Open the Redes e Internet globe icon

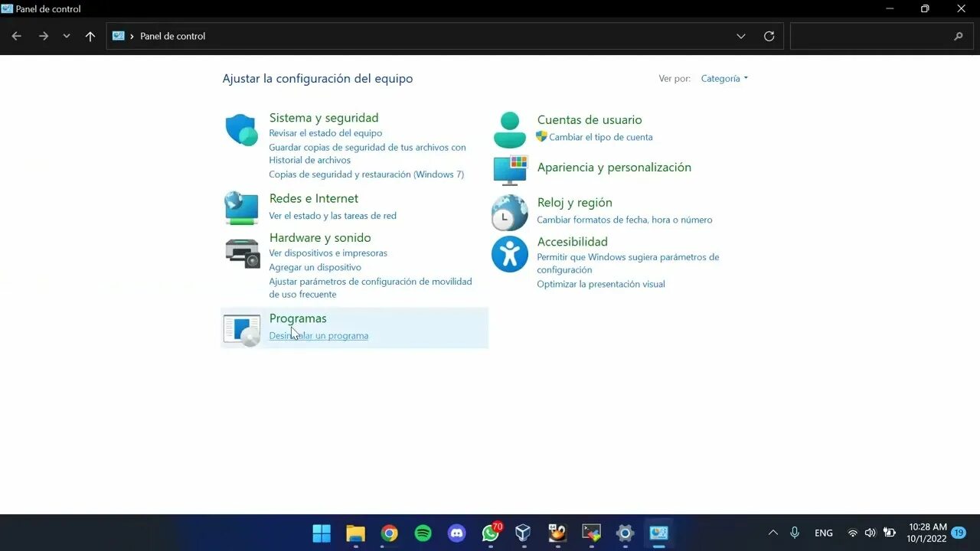[242, 208]
